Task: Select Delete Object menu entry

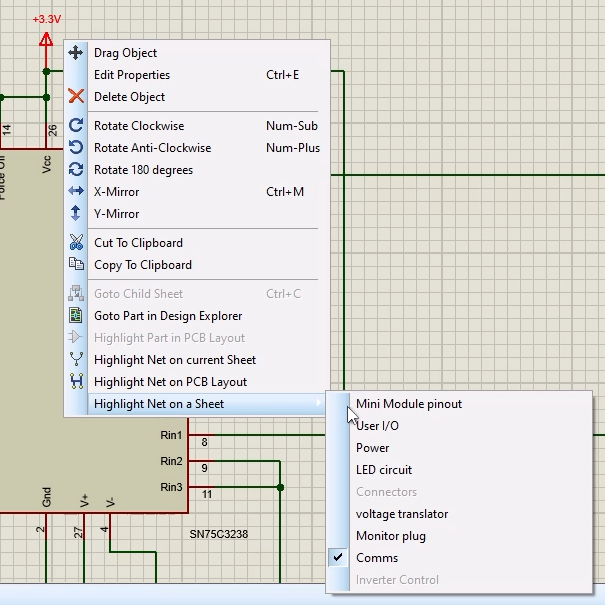Action: click(208, 97)
